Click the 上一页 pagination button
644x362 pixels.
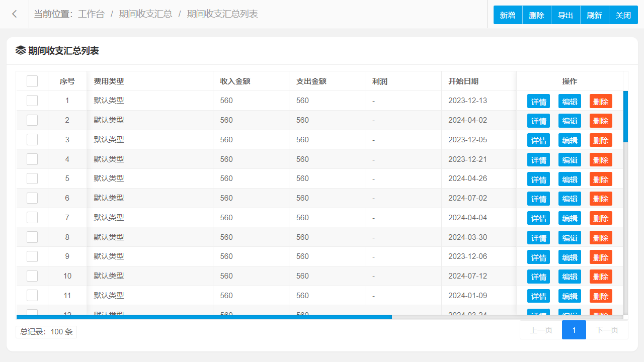click(541, 330)
